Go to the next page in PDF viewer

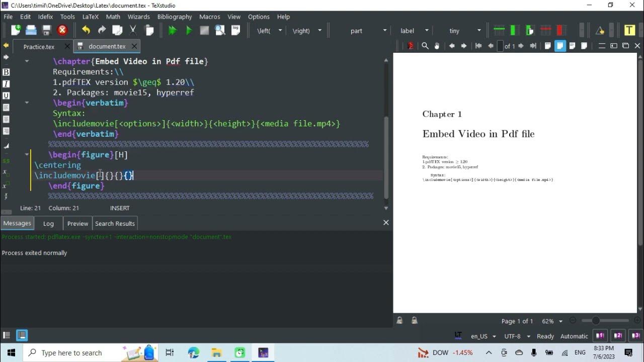pos(521,46)
